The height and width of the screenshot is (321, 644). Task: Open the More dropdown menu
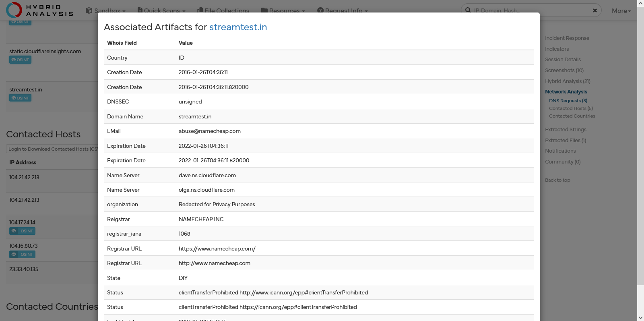point(621,11)
